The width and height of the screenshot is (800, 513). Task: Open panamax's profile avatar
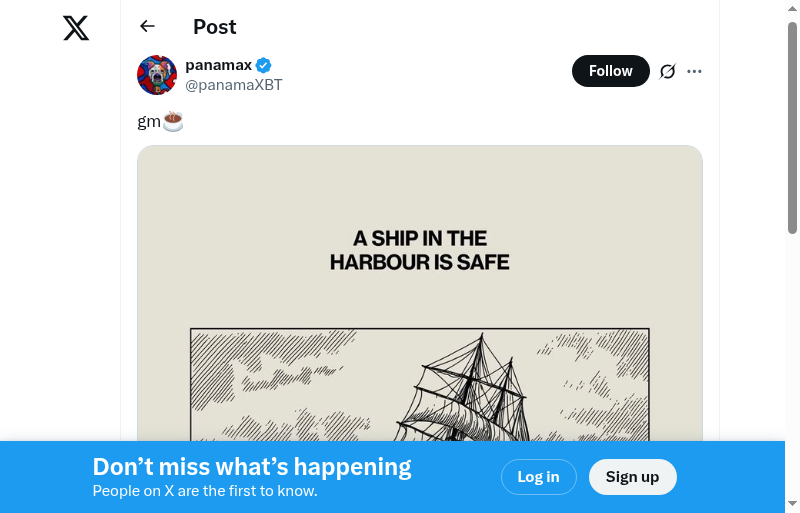157,75
